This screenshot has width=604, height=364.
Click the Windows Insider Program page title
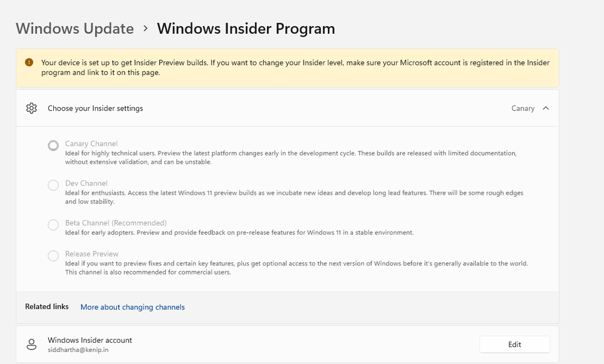(246, 28)
